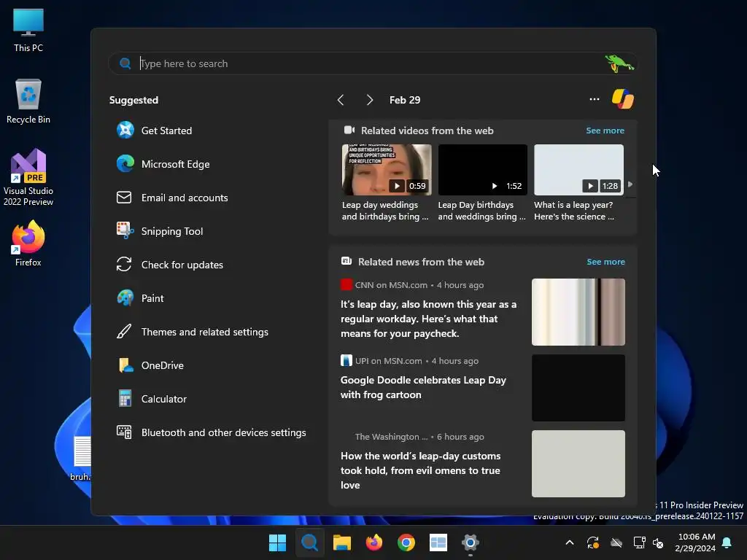The image size is (747, 560).
Task: Open Washington Post leap-day customs article
Action: [x=420, y=470]
